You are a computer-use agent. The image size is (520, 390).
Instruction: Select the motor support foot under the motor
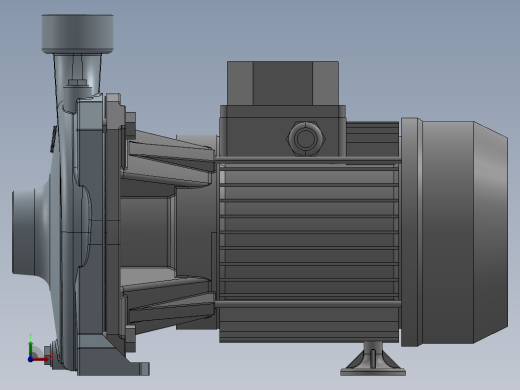[373, 359]
